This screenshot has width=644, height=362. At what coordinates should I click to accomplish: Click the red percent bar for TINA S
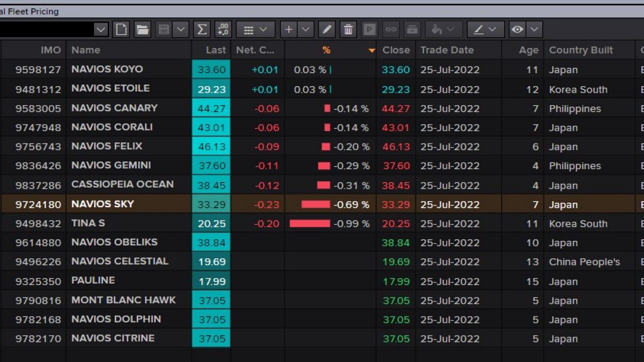(x=310, y=224)
